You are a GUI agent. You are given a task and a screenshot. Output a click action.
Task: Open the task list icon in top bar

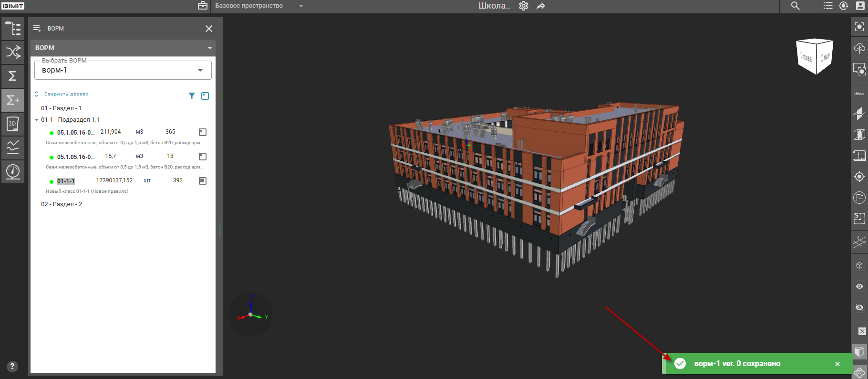pos(828,6)
